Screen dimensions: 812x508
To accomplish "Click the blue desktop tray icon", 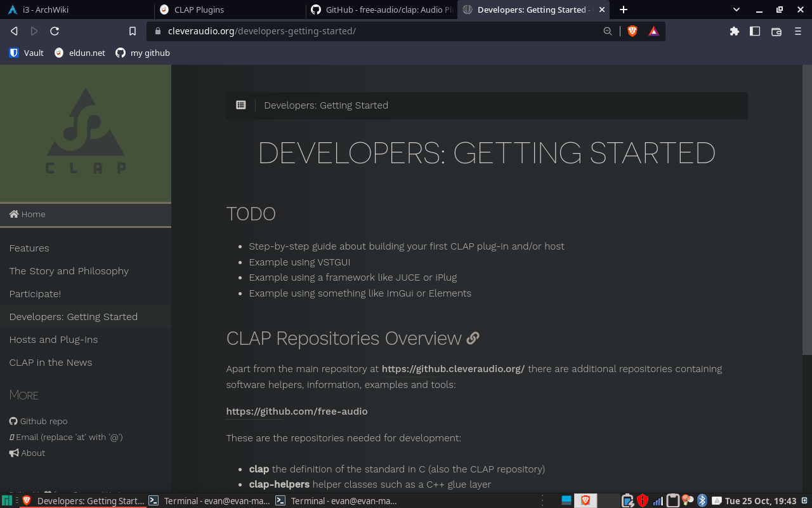I will click(x=566, y=501).
